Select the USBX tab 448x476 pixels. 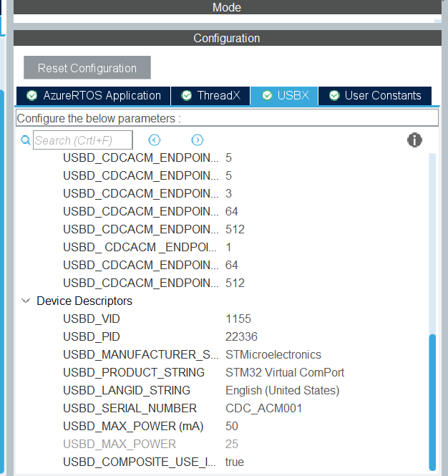click(284, 96)
